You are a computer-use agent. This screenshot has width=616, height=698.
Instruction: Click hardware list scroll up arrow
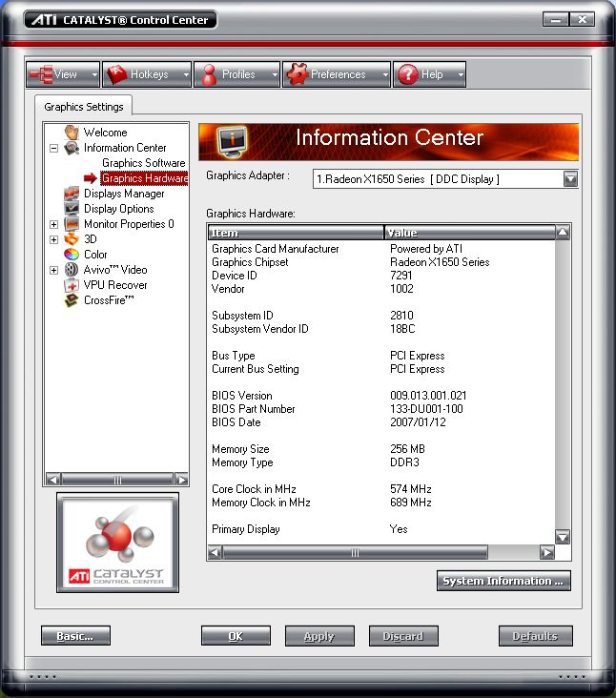coord(563,233)
